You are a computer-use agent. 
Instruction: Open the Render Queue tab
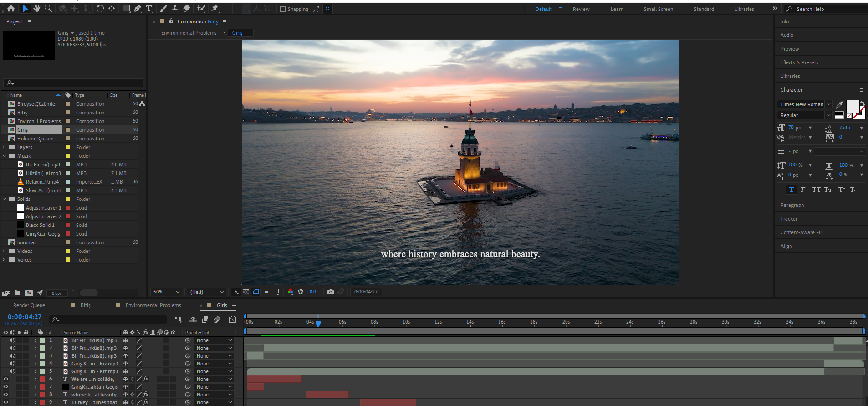click(x=29, y=305)
